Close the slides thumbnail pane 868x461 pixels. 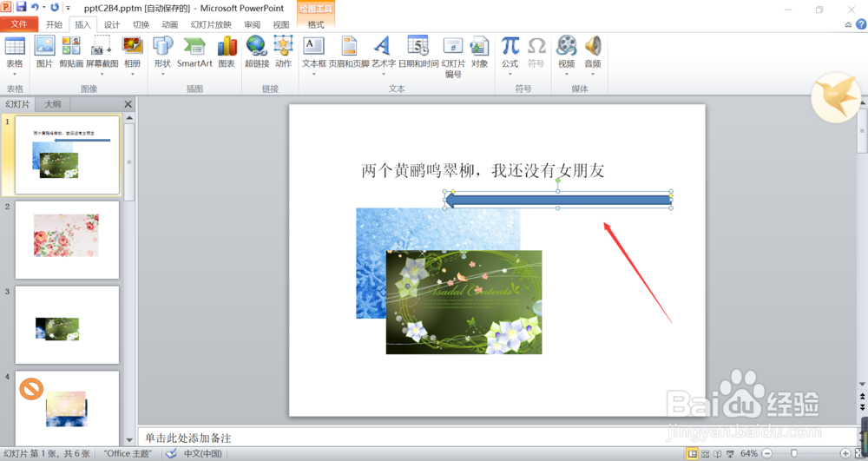point(128,104)
